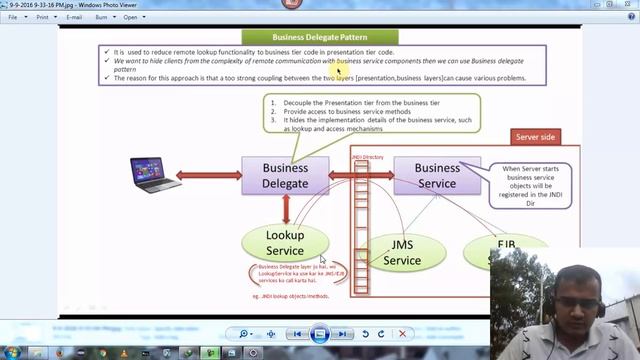Click the laptop picture in diagram
Image resolution: width=640 pixels, height=360 pixels.
click(155, 175)
